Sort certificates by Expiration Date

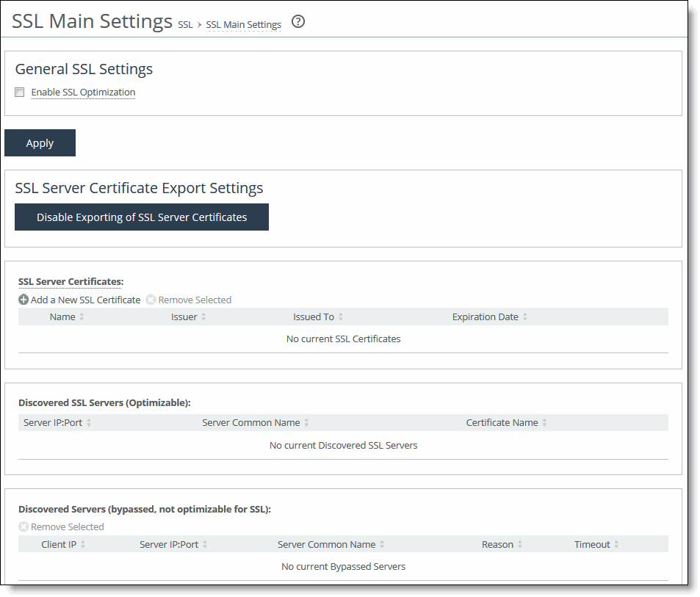point(526,316)
